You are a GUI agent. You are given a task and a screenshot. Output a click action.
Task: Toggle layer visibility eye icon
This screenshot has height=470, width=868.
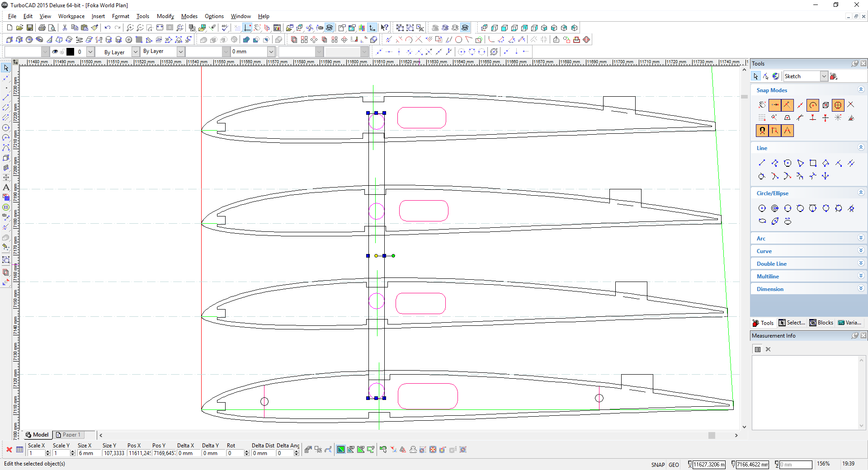(x=55, y=52)
